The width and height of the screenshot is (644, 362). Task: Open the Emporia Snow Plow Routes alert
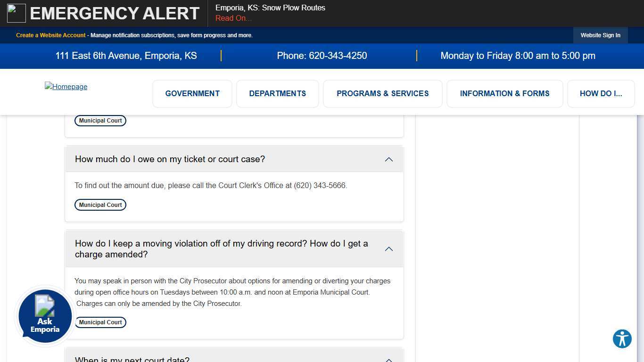click(x=270, y=8)
